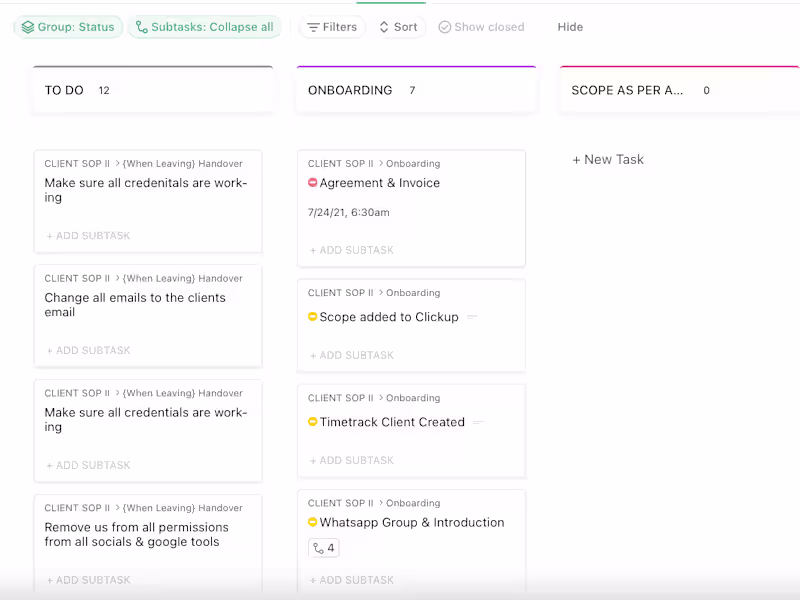Viewport: 800px width, 600px height.
Task: Click the yellow status icon on Scope added to Clickup
Action: pos(313,317)
